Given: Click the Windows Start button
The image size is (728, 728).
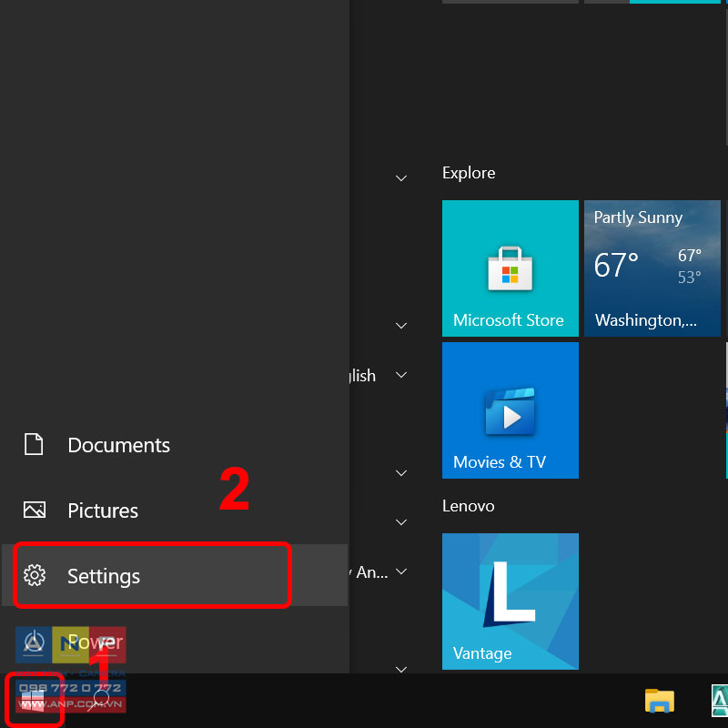Looking at the screenshot, I should [33, 700].
